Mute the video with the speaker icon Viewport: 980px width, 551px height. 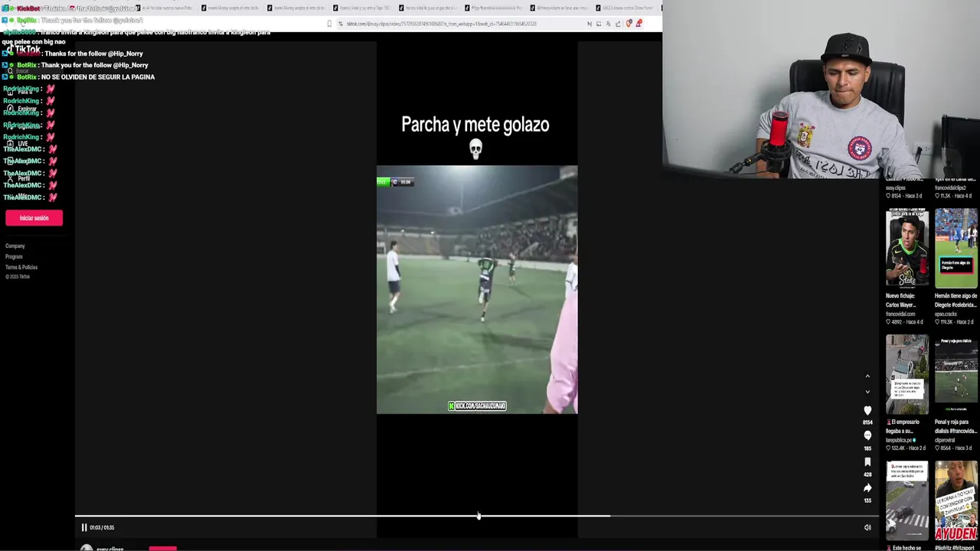pos(867,527)
